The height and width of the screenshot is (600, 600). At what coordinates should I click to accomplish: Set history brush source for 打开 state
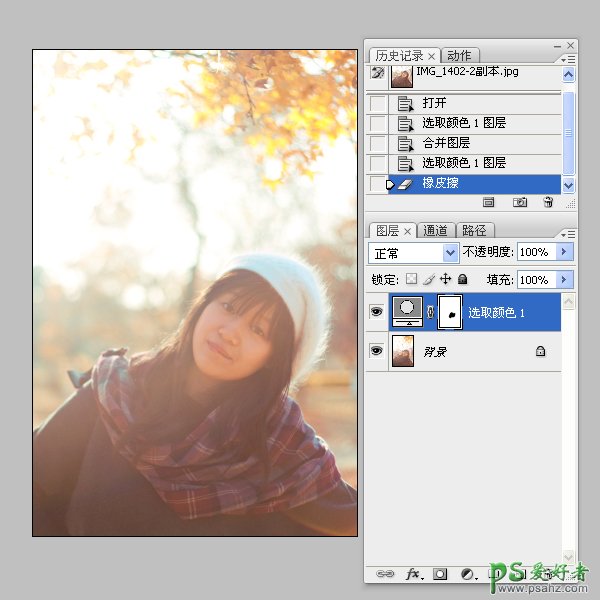coord(377,103)
